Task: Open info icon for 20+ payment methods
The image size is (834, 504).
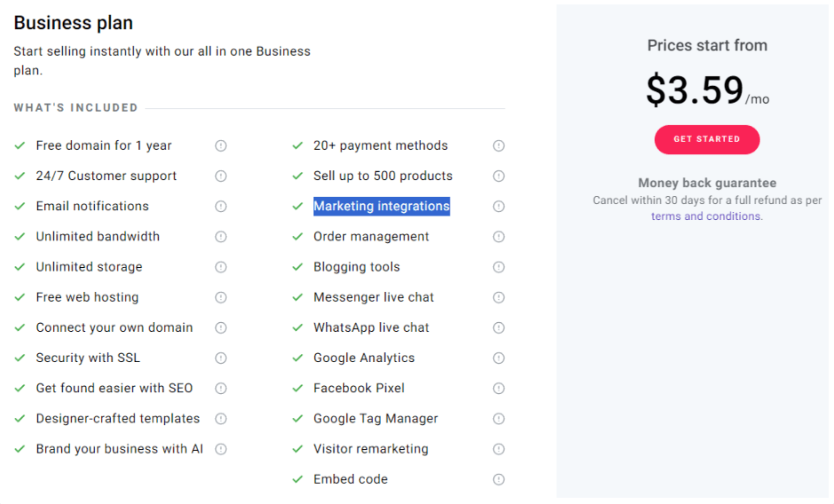Action: click(498, 146)
